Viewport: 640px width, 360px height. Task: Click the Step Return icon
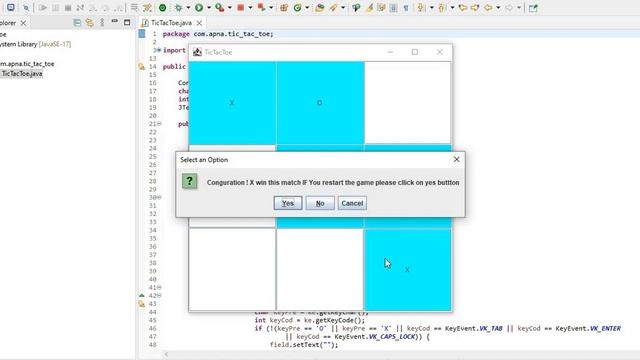click(118, 8)
